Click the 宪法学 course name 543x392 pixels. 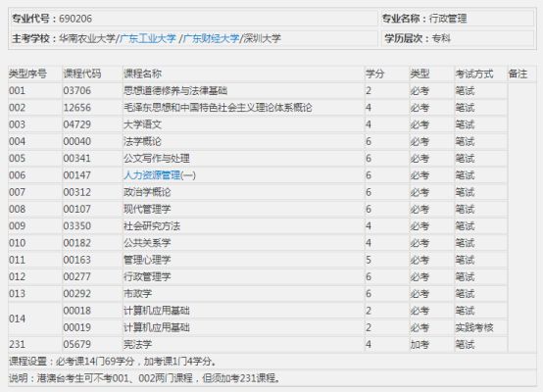click(138, 345)
